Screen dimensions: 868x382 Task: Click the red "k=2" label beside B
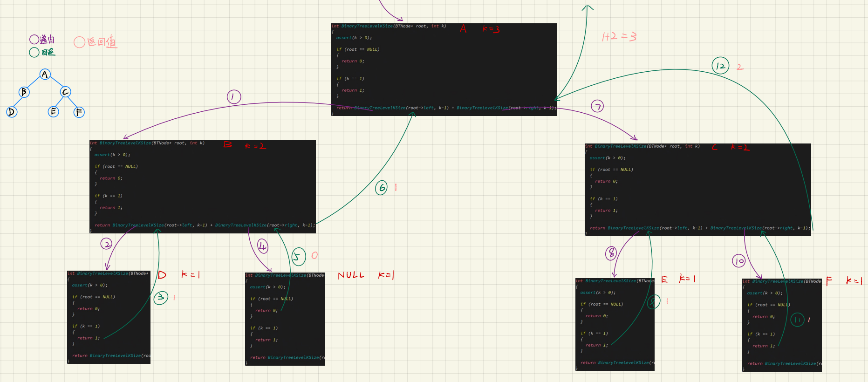(x=255, y=146)
